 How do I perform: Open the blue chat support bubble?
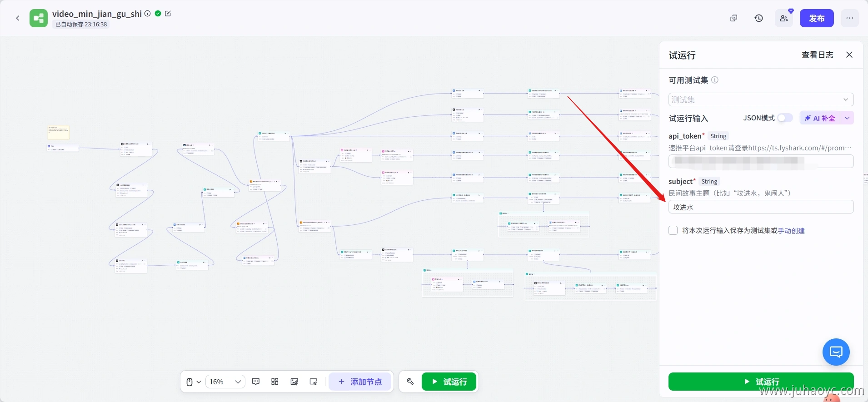click(836, 352)
